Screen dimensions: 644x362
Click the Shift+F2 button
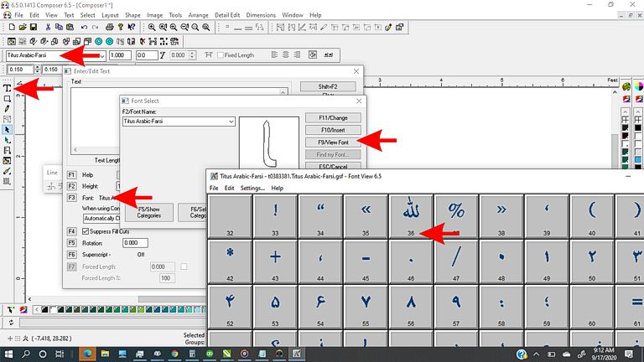click(328, 86)
